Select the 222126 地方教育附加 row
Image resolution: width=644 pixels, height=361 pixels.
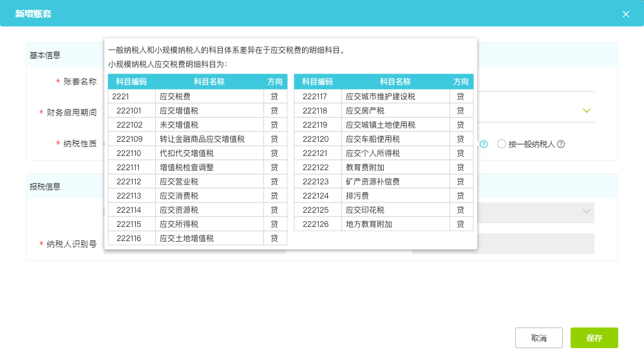pos(384,224)
